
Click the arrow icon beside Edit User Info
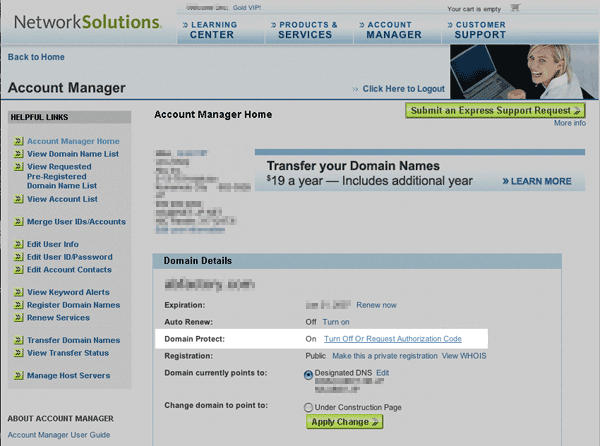pos(18,245)
